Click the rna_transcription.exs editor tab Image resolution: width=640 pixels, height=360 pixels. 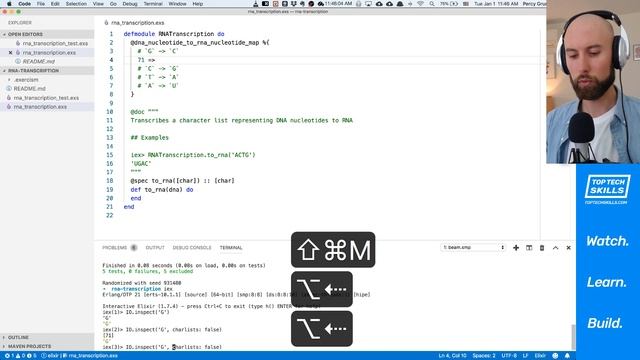pos(135,23)
